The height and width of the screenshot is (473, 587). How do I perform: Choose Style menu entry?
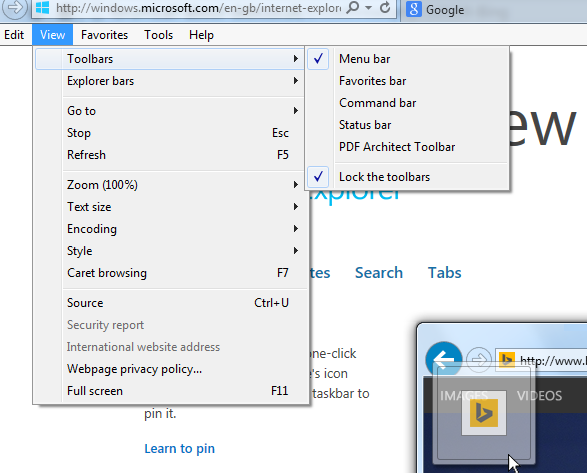pyautogui.click(x=171, y=251)
